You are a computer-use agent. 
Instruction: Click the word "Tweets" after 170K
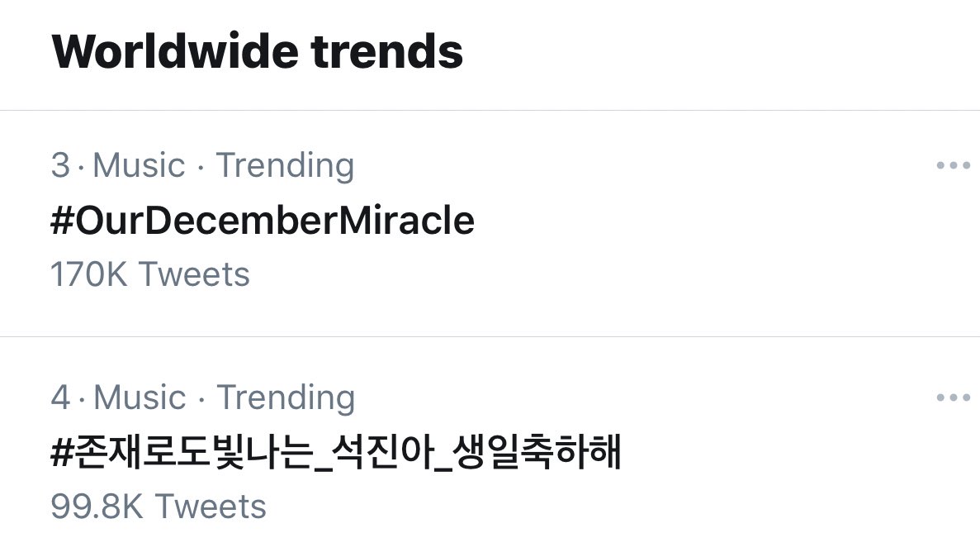(x=193, y=274)
